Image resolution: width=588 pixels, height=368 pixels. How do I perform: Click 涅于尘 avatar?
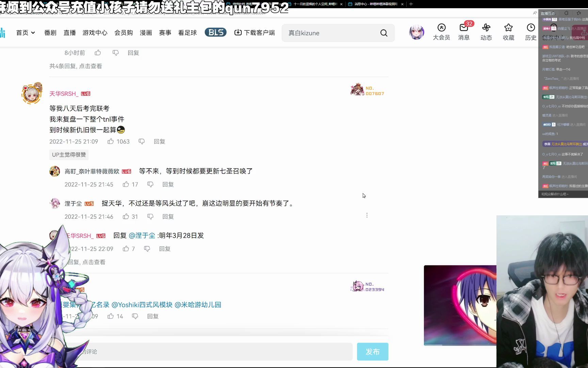point(54,203)
